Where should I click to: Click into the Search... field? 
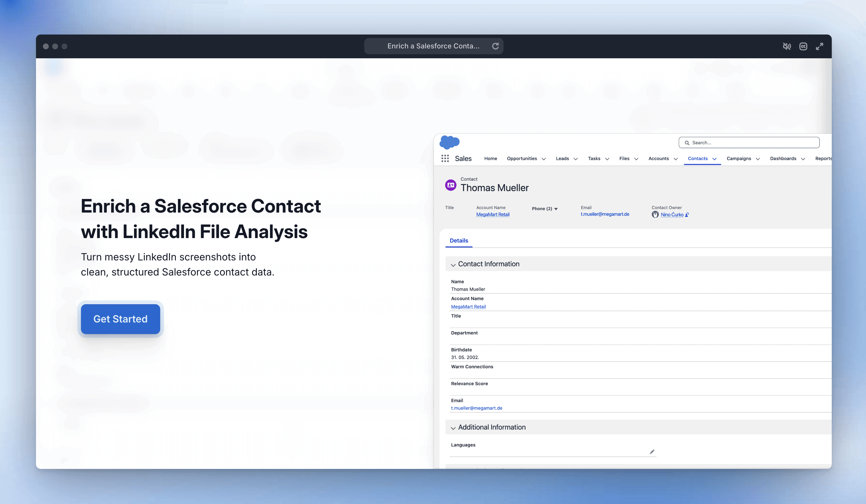[753, 142]
